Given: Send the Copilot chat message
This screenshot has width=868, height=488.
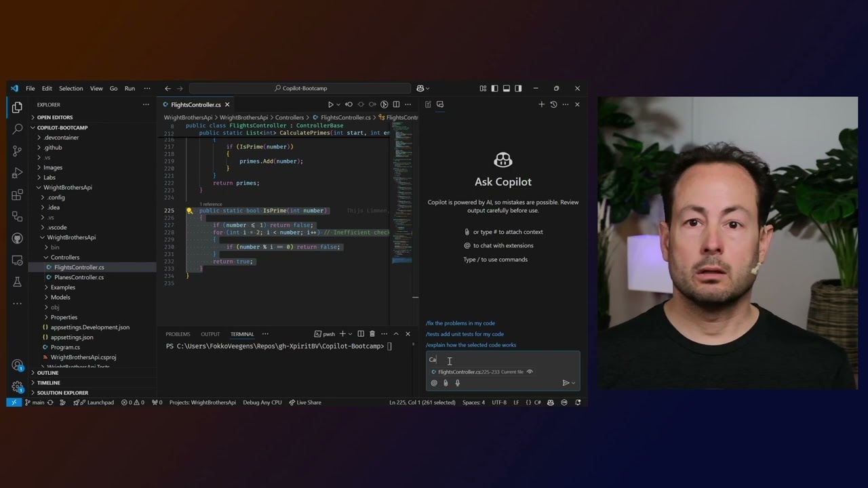Looking at the screenshot, I should click(566, 383).
